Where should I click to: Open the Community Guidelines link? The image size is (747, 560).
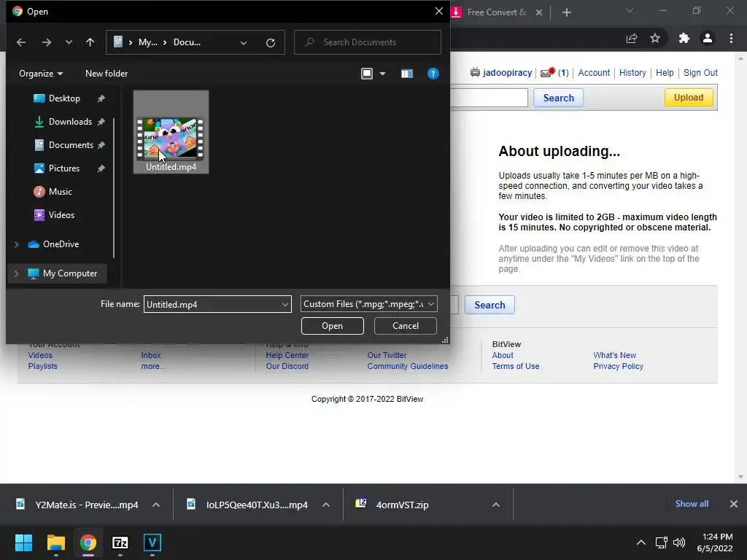coord(407,366)
